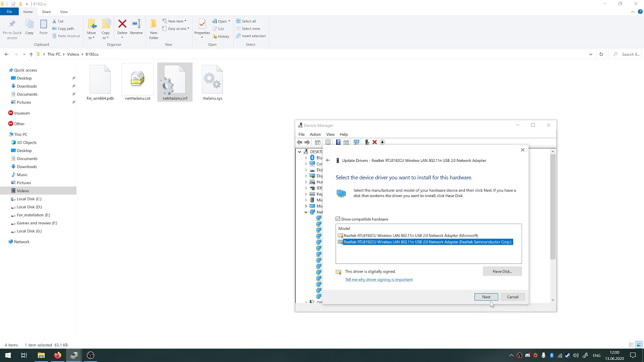Click the red Delete icon in the ribbon
Screen dimensions: 644x362
[x=122, y=24]
